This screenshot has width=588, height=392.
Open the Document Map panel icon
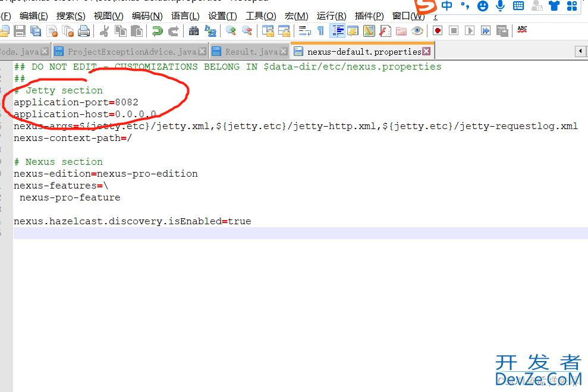coord(369,31)
